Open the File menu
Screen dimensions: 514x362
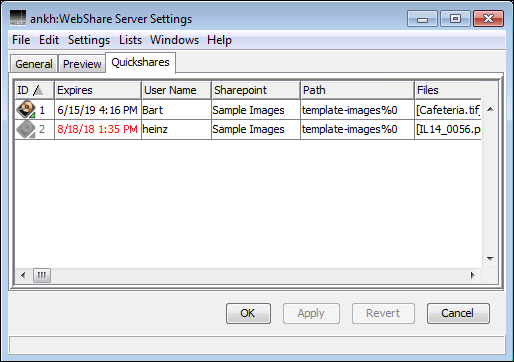tap(21, 40)
